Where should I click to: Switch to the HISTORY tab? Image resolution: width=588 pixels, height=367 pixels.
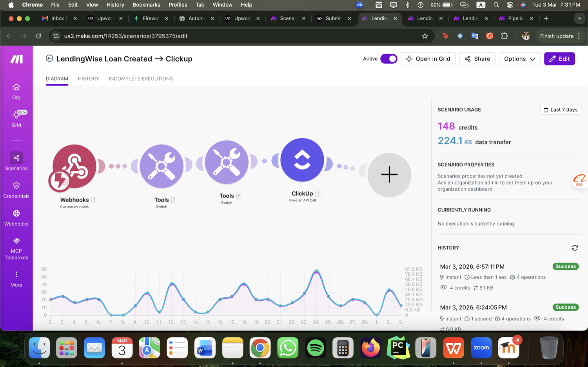pyautogui.click(x=88, y=79)
